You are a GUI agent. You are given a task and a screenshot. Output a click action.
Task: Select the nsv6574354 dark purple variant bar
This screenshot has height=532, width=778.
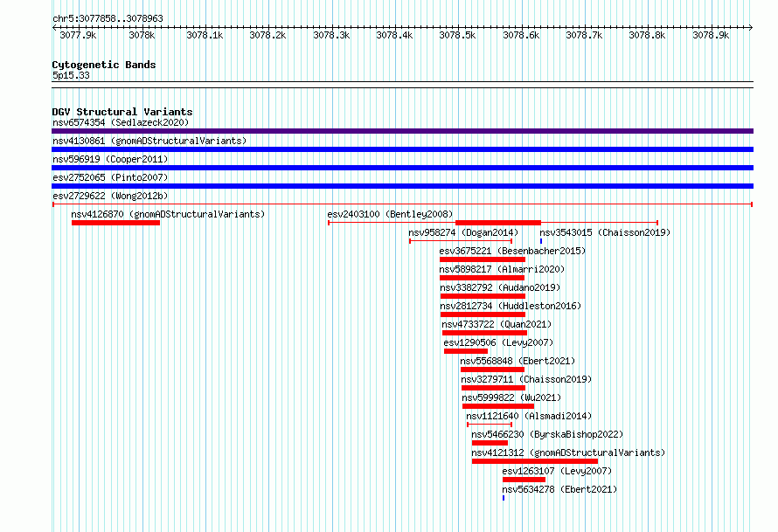402,131
